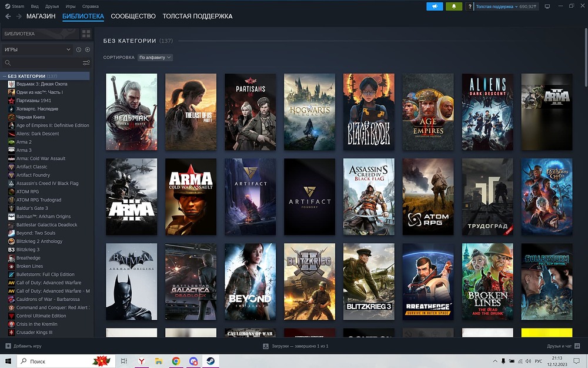Open Age of Empires II cover
Viewport: 588px width, 368px height.
click(x=428, y=112)
